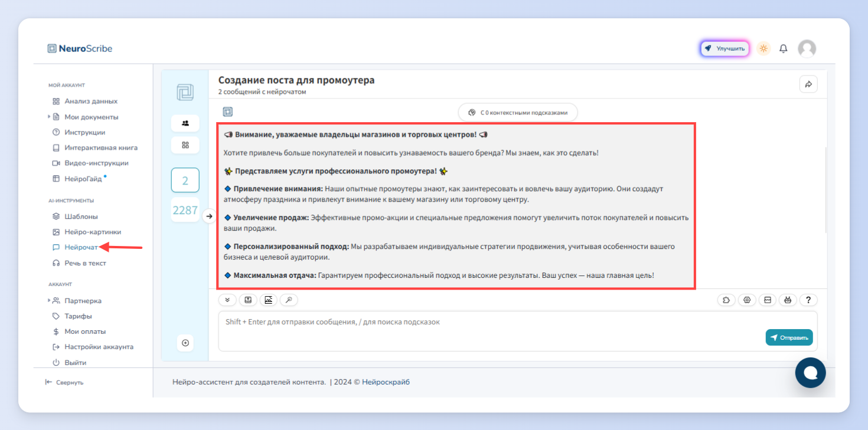Open the support chat bubble widget
The height and width of the screenshot is (430, 868).
[811, 373]
